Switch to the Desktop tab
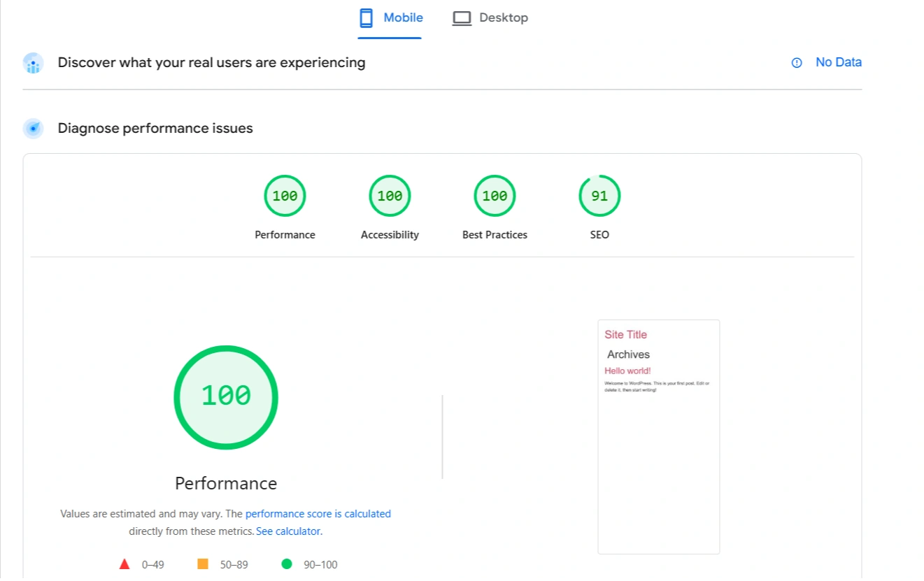This screenshot has width=924, height=581. 490,18
